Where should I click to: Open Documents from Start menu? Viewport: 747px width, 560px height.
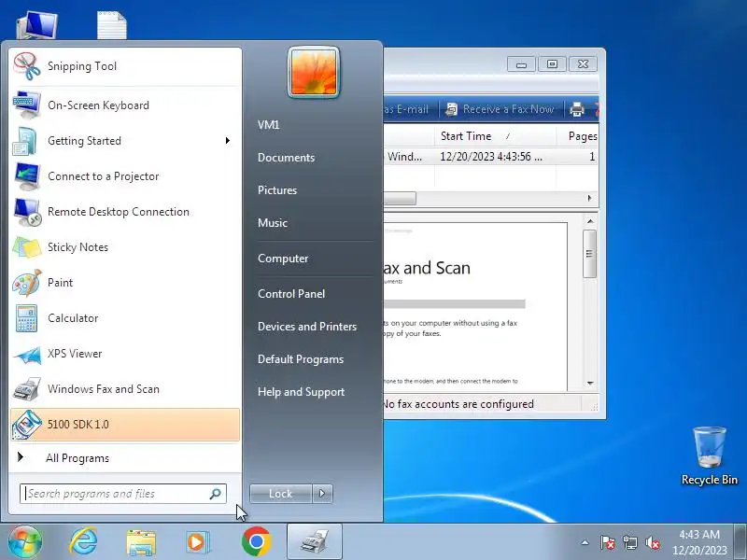click(x=287, y=158)
